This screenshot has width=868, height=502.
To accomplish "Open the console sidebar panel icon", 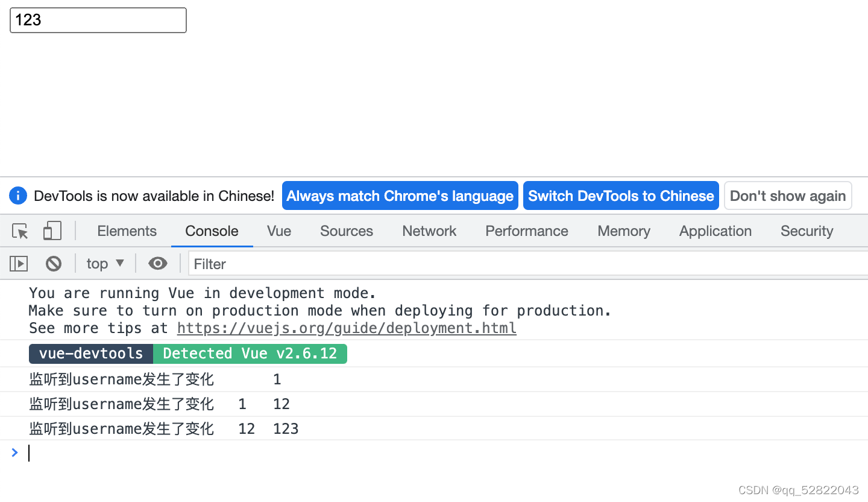I will (x=18, y=263).
